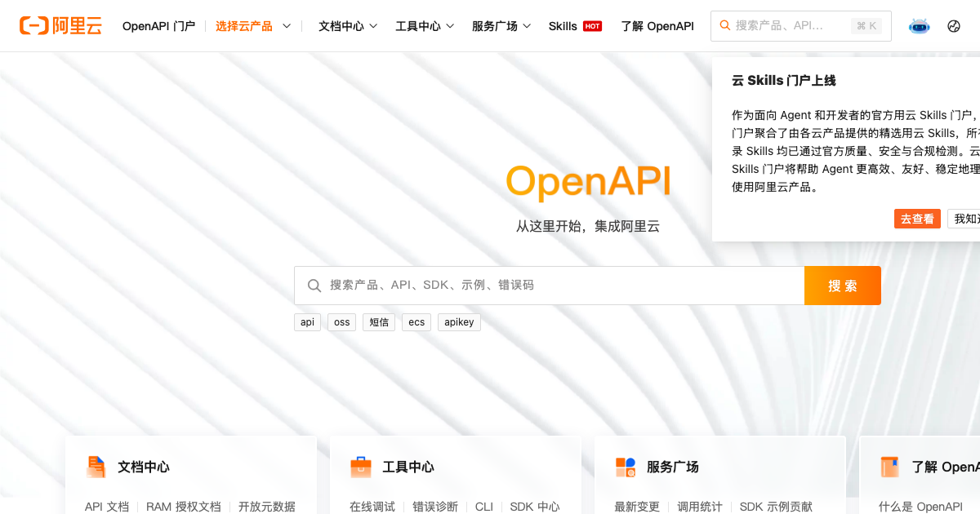
Task: Click the 阿里云 logo
Action: [x=59, y=25]
